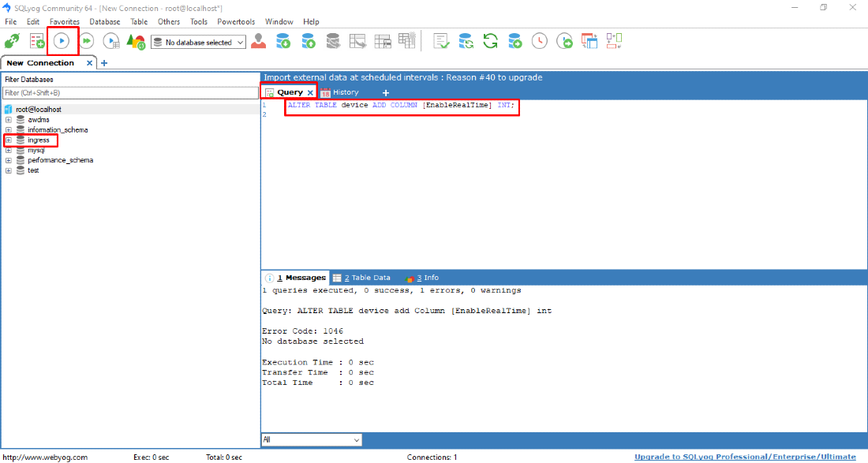
Task: Click the document with green checkmark icon
Action: 441,41
